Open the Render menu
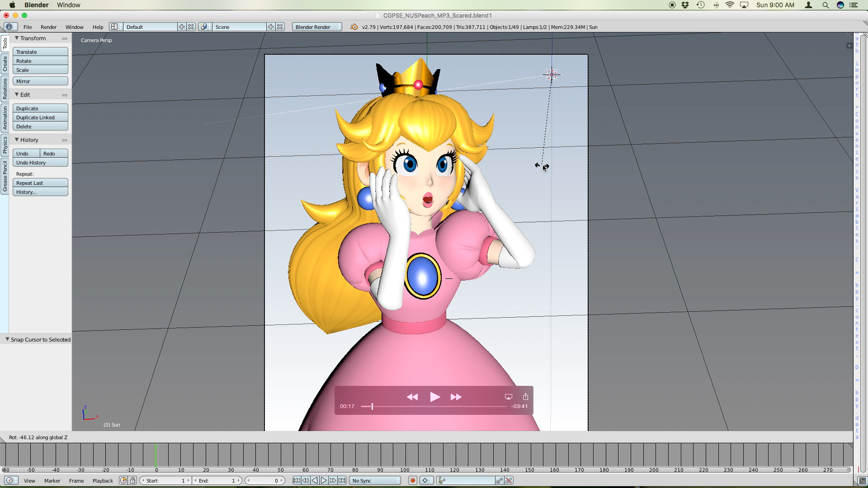Viewport: 868px width, 488px height. [x=48, y=27]
